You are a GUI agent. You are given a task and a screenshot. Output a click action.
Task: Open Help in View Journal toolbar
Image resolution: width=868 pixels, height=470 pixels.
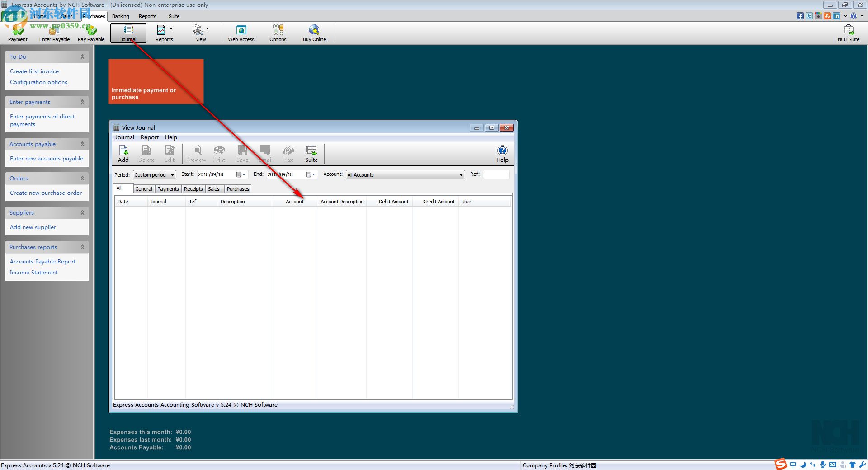click(x=502, y=154)
